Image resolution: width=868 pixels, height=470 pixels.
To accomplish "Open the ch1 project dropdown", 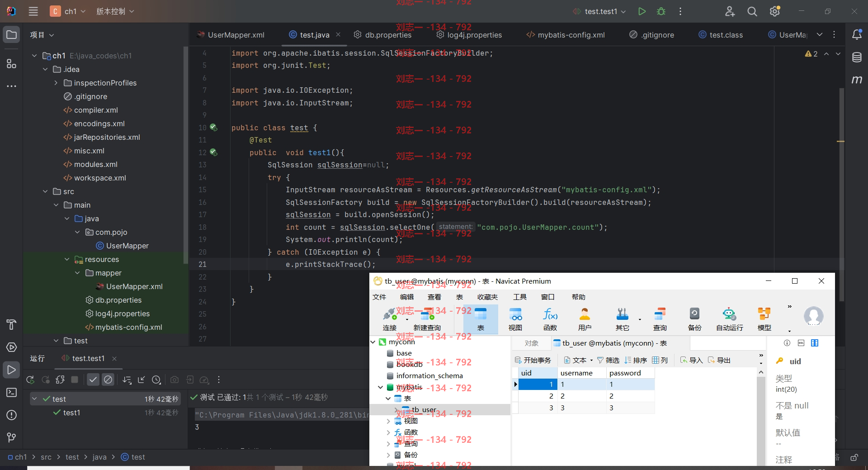I will pyautogui.click(x=68, y=11).
